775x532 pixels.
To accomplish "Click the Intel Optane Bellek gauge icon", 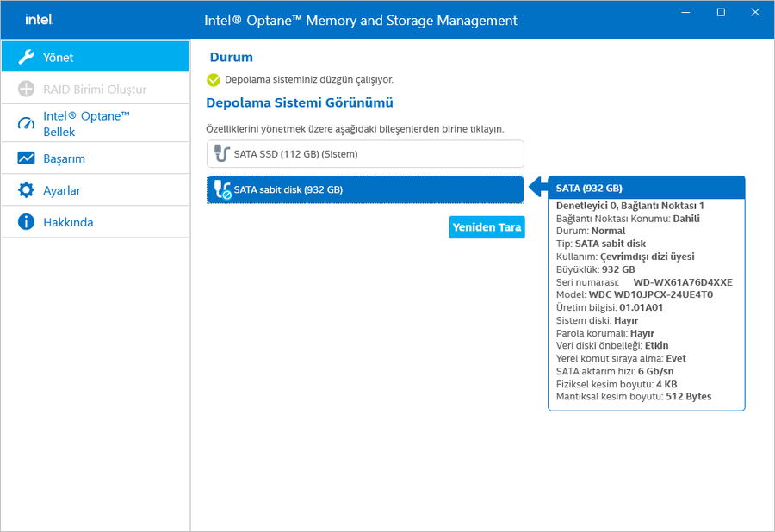I will point(27,124).
